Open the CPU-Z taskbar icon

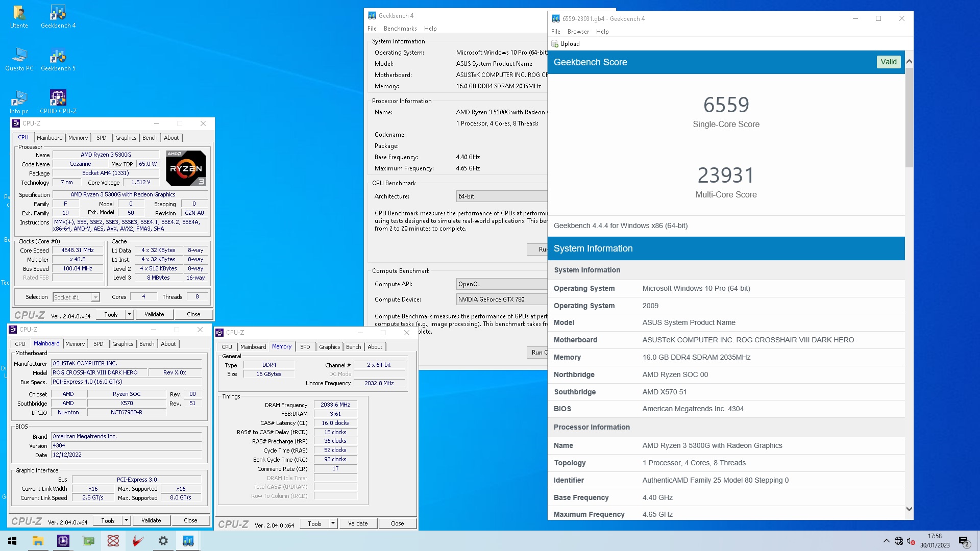[63, 541]
